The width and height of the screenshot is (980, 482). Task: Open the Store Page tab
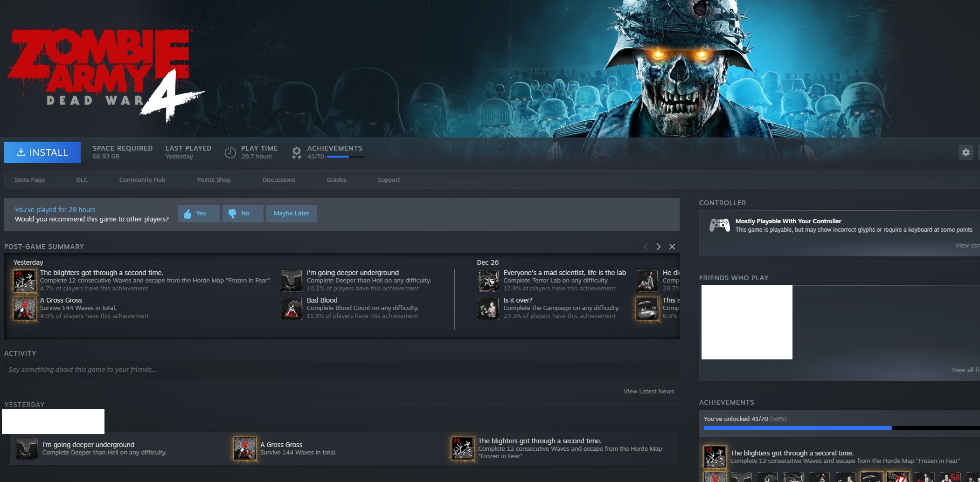(x=29, y=180)
